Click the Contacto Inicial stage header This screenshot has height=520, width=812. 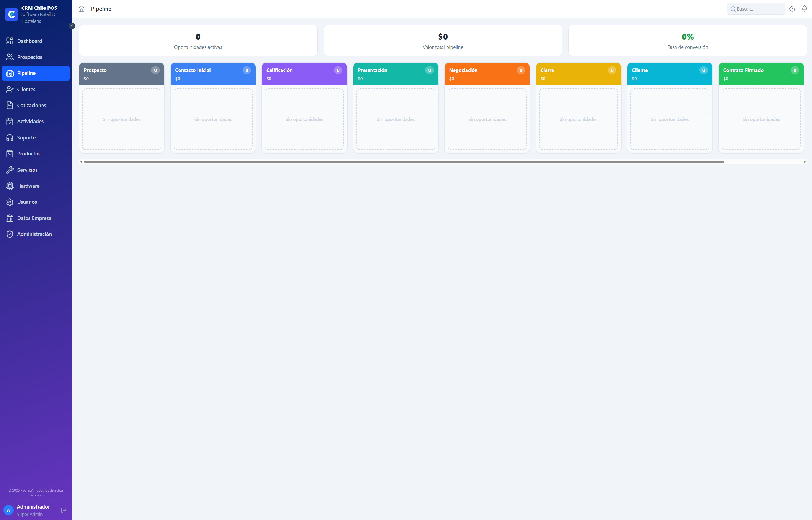point(213,74)
